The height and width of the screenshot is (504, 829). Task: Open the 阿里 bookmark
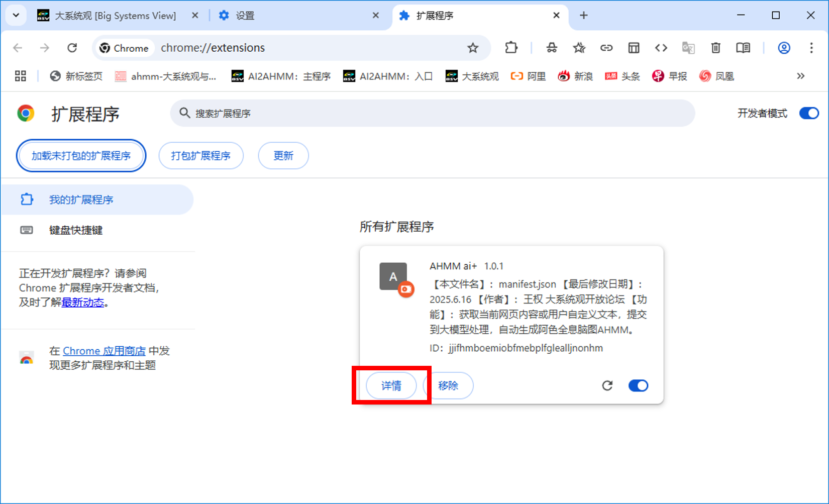pos(529,76)
